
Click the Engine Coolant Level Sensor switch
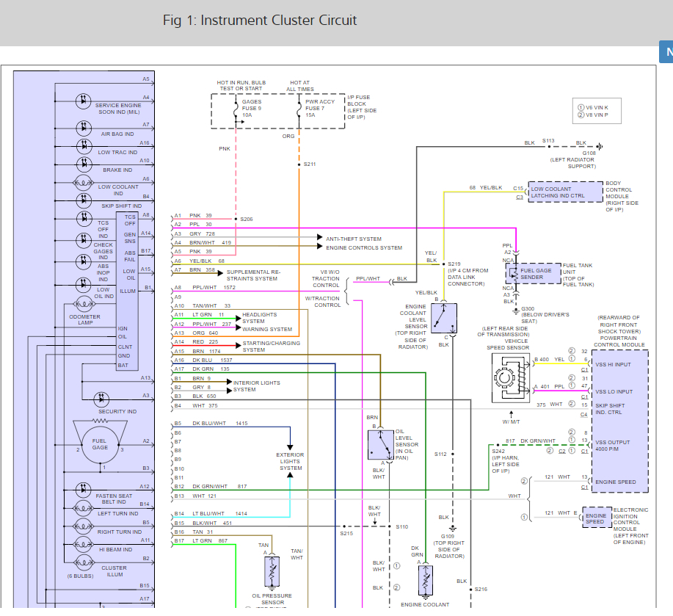pos(444,316)
